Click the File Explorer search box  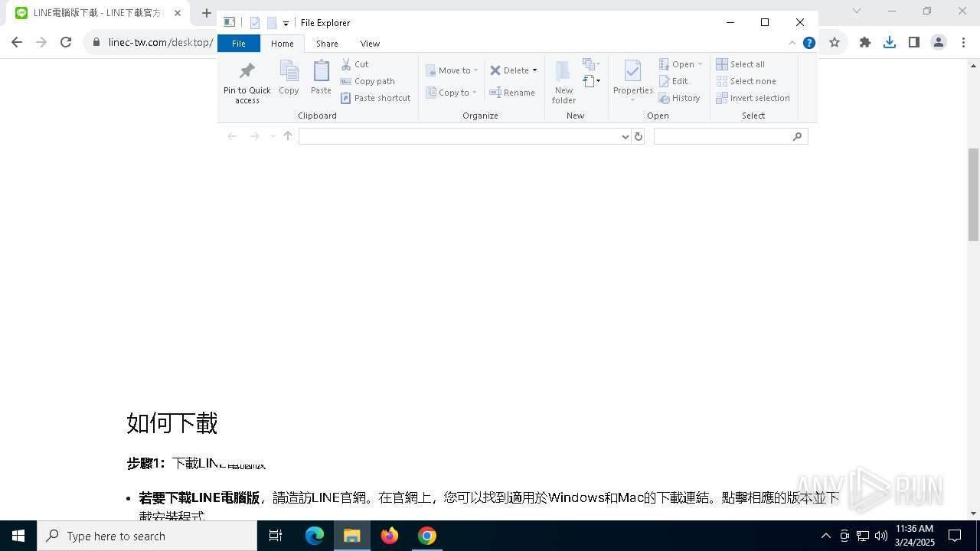pos(730,136)
